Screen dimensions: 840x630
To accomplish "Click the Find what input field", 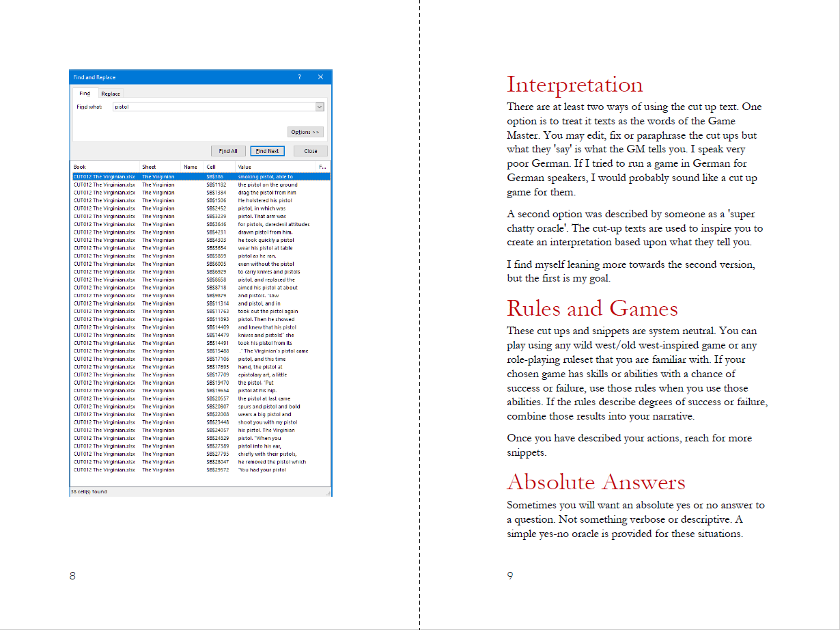I will click(214, 107).
